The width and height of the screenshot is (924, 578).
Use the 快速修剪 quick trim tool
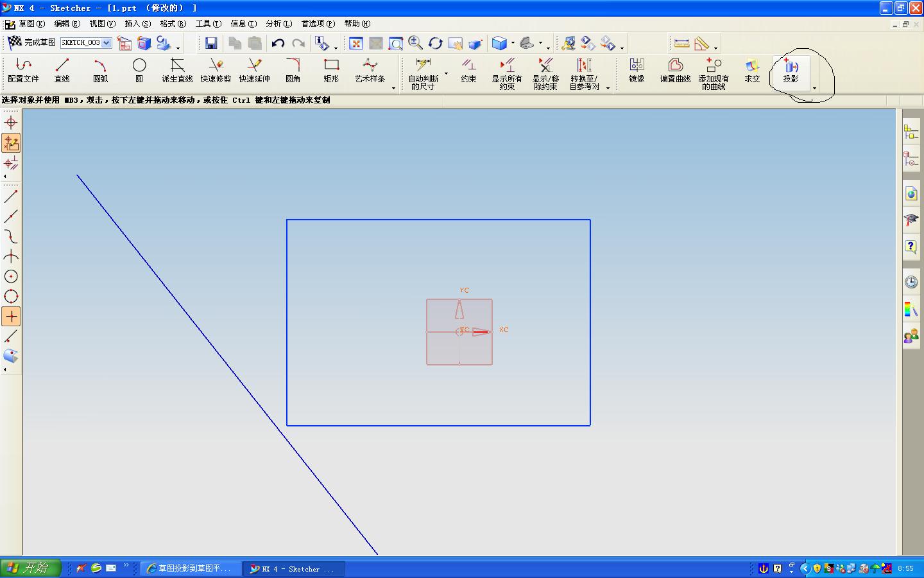click(x=216, y=71)
